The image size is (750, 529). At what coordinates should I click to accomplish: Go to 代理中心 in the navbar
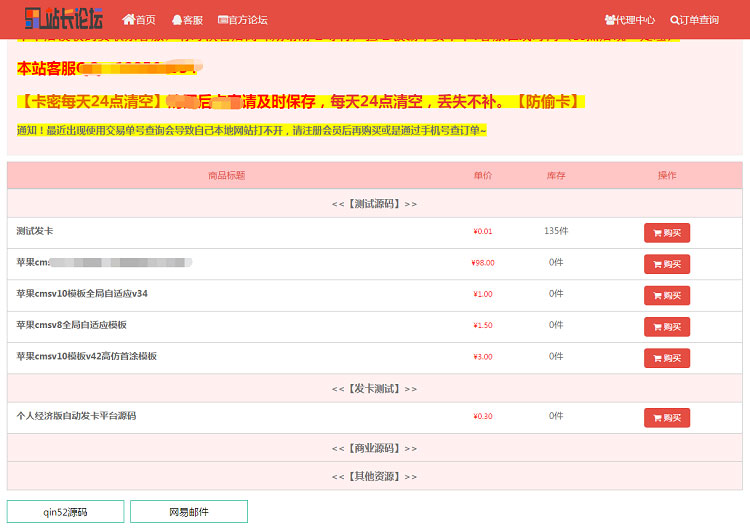click(x=636, y=19)
